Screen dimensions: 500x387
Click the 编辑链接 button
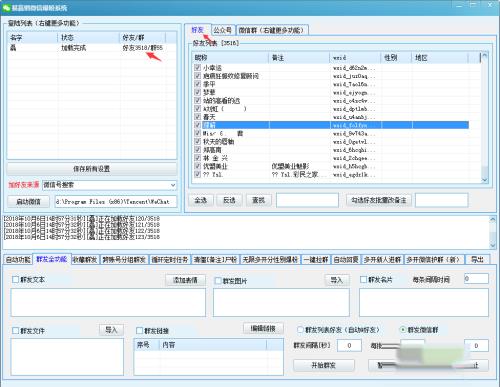click(263, 328)
